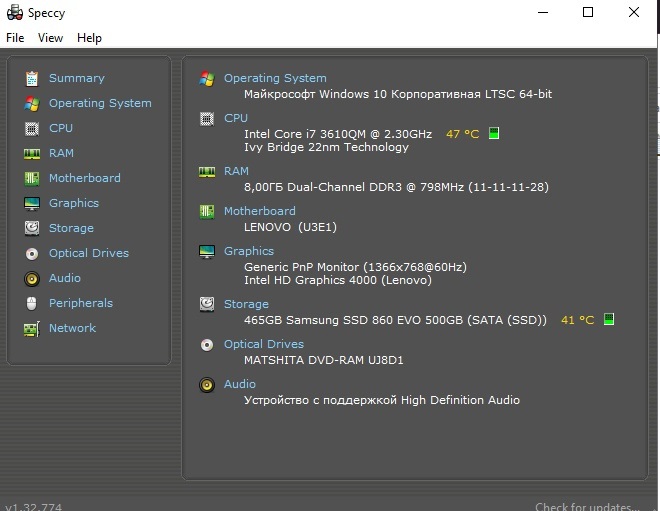Open Graphics using the monitor icon in sidebar
The height and width of the screenshot is (511, 660).
(x=31, y=203)
